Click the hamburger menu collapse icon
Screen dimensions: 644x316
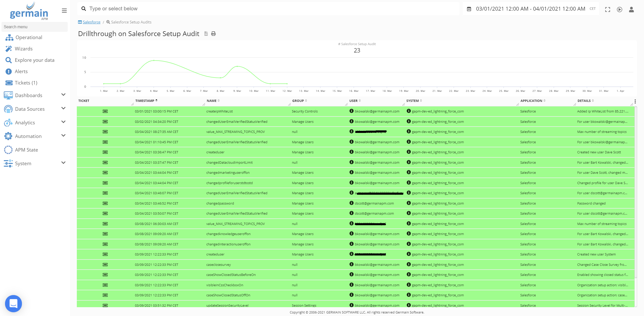pos(64,11)
